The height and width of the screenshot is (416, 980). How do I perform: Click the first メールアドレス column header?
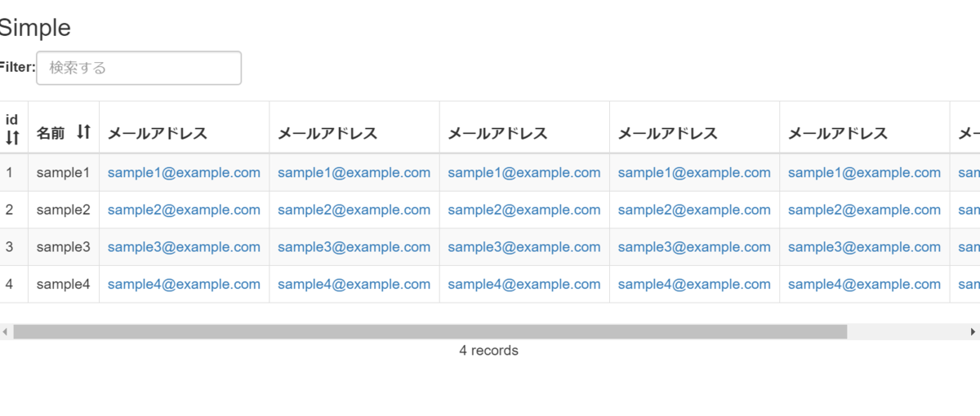tap(158, 134)
